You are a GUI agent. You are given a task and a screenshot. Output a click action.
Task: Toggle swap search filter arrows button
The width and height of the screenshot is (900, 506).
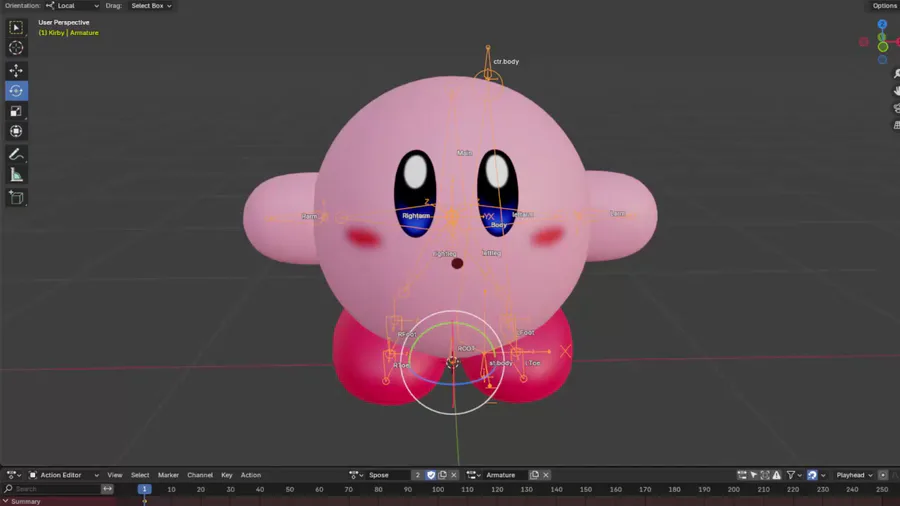click(107, 489)
